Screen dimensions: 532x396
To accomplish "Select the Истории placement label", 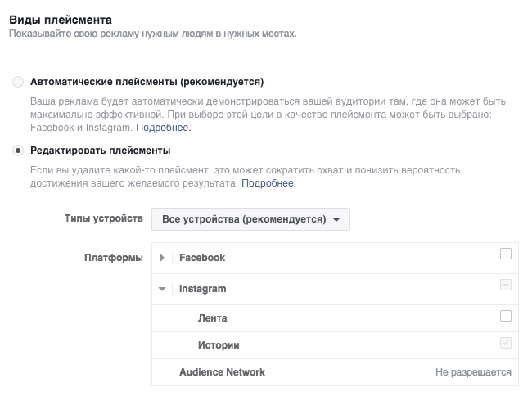I will 219,345.
